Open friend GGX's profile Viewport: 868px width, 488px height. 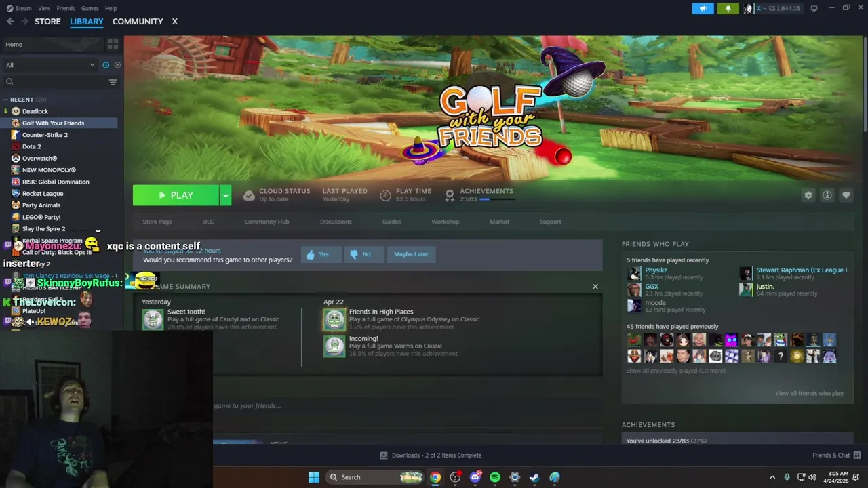coord(652,286)
